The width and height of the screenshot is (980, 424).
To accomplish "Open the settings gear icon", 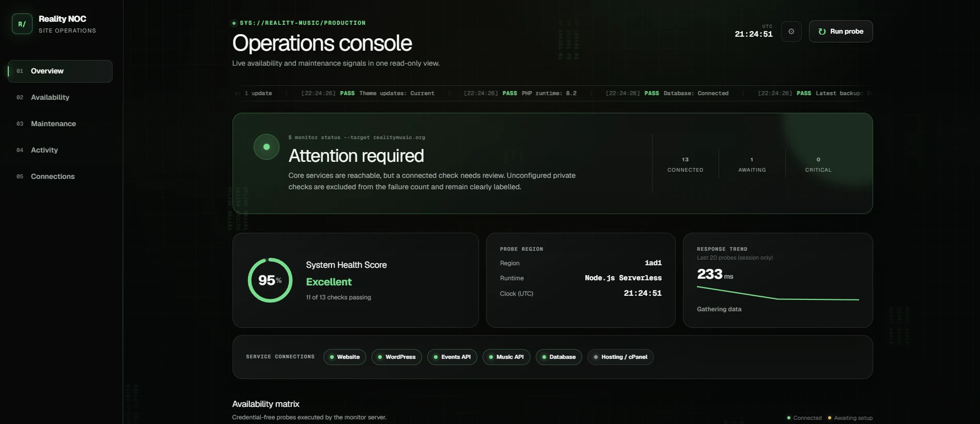I will click(x=791, y=32).
